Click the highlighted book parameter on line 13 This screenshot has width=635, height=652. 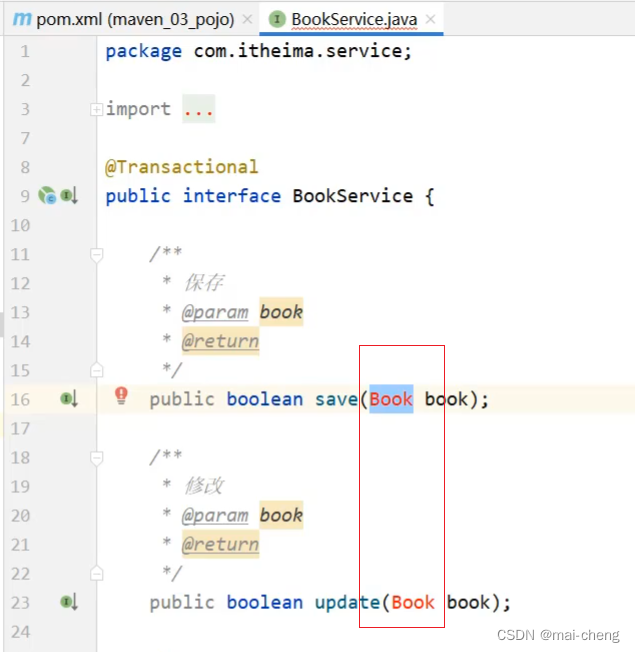(282, 312)
